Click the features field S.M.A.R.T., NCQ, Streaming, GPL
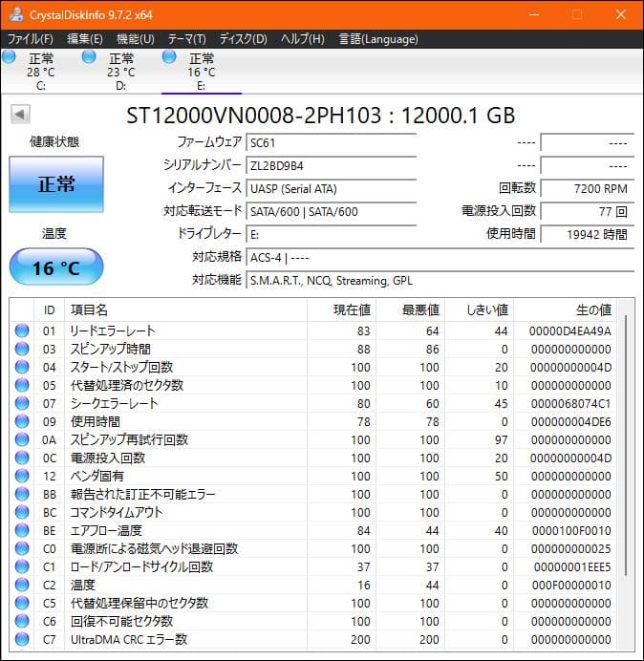Screen dimensions: 644x661 click(x=440, y=280)
